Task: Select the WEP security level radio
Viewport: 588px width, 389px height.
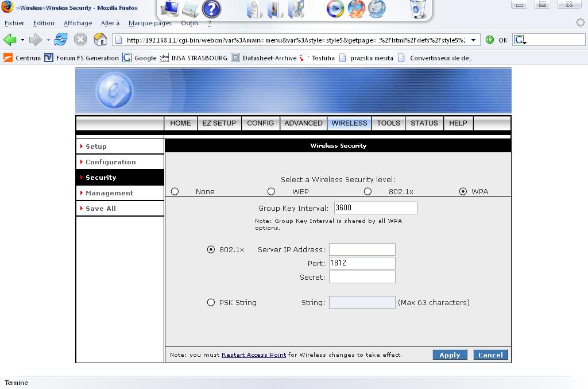Action: 271,191
